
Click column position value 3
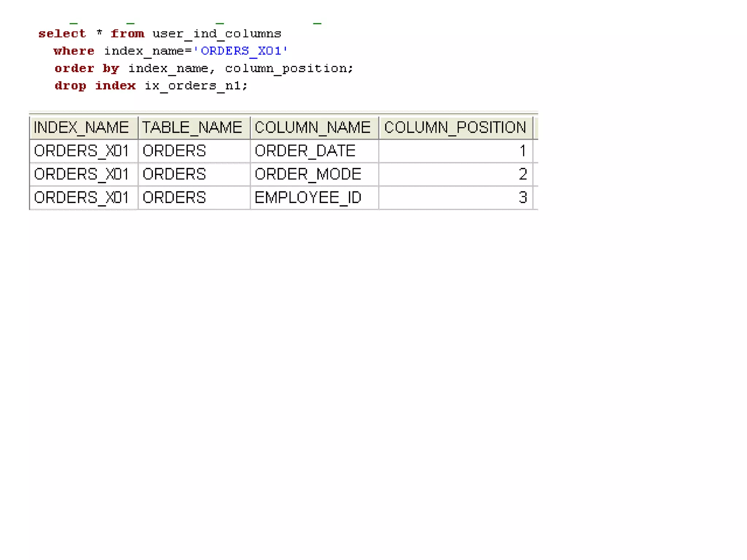pos(522,198)
